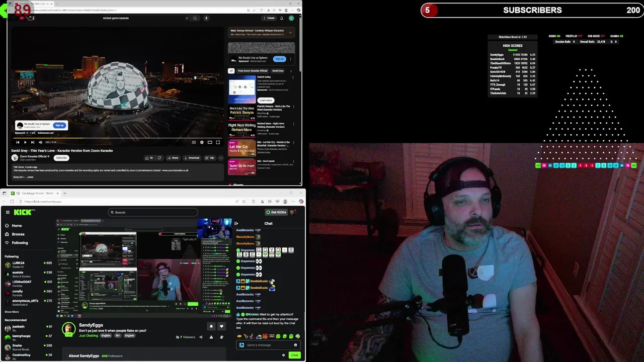644x362 pixels.
Task: Focus the Kick Search field
Action: click(x=153, y=212)
